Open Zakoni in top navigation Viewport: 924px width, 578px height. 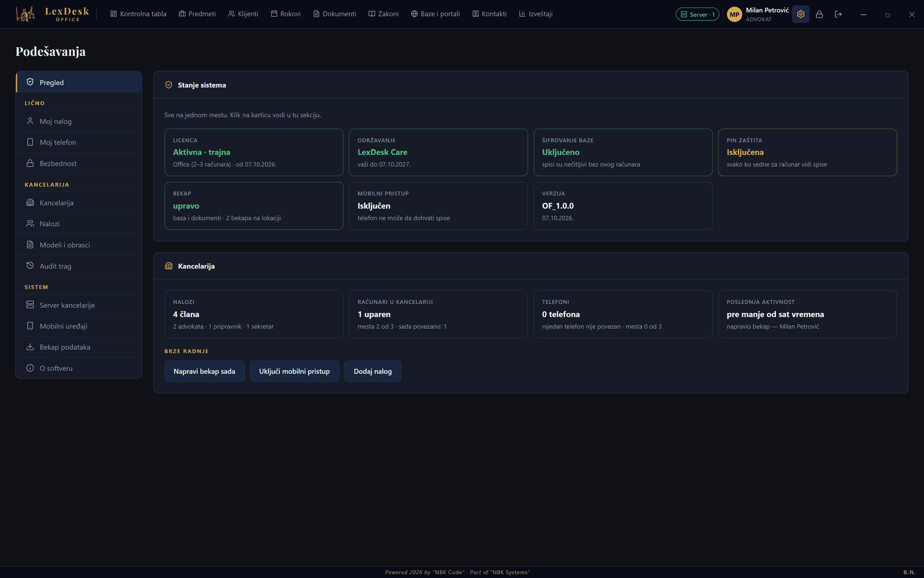[x=383, y=14]
